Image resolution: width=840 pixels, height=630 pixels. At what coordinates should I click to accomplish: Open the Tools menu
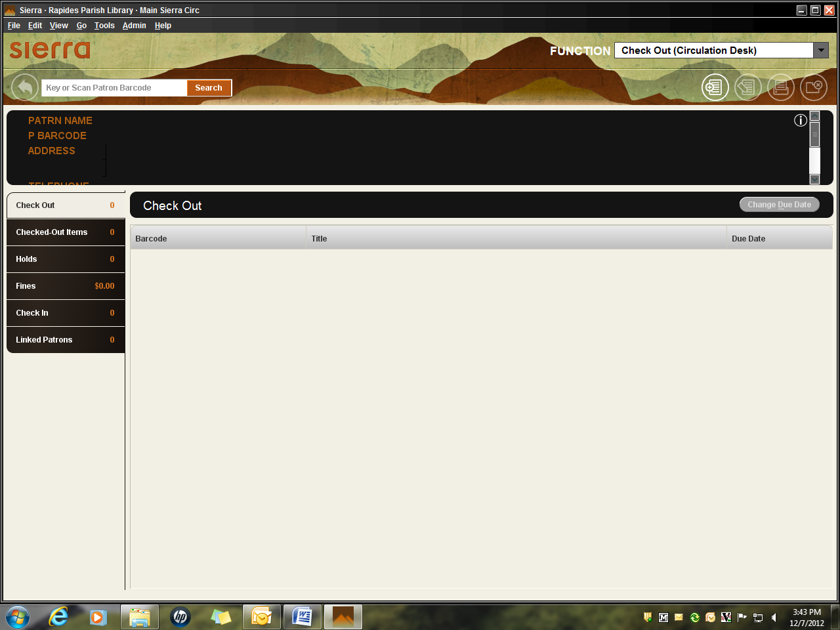pos(104,26)
